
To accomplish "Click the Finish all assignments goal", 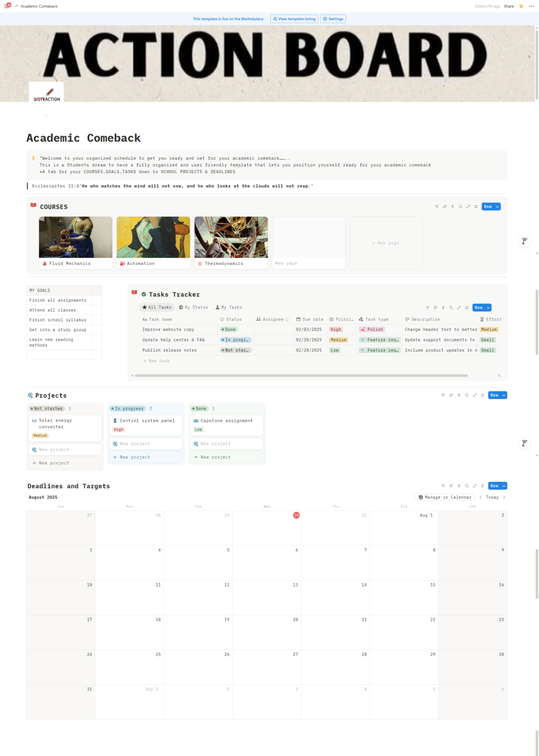I will [x=58, y=300].
